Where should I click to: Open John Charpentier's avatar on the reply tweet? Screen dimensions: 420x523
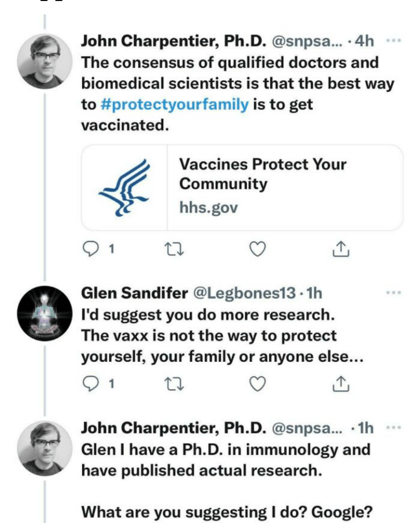[45, 447]
